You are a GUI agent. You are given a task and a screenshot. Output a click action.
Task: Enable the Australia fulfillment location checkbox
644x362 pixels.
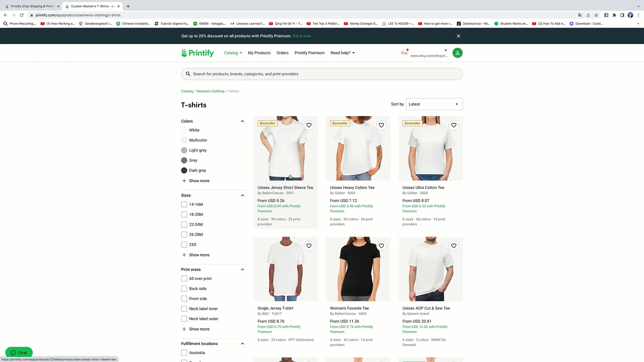click(184, 353)
